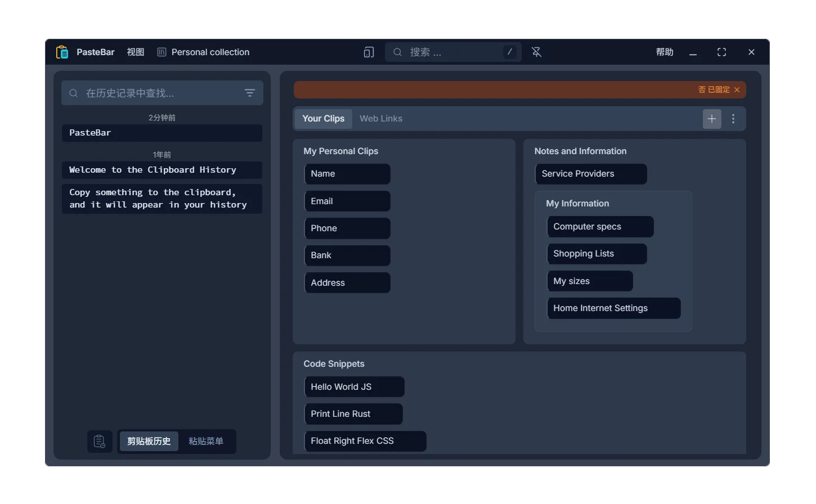Select the PasteBar history entry
Image resolution: width=816 pixels, height=504 pixels.
point(162,133)
